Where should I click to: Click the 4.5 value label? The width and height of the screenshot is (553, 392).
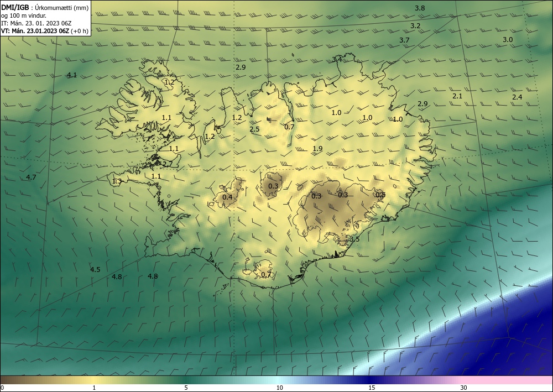tap(95, 270)
